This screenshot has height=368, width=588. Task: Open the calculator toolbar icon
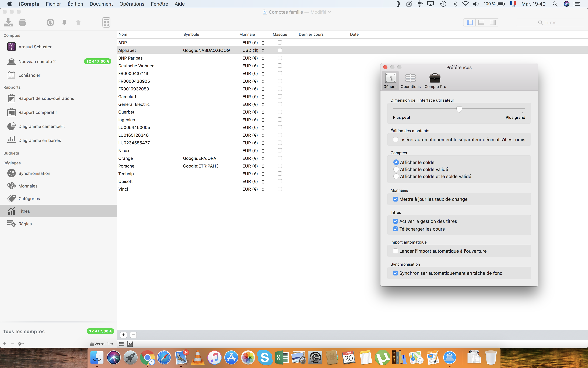(106, 22)
